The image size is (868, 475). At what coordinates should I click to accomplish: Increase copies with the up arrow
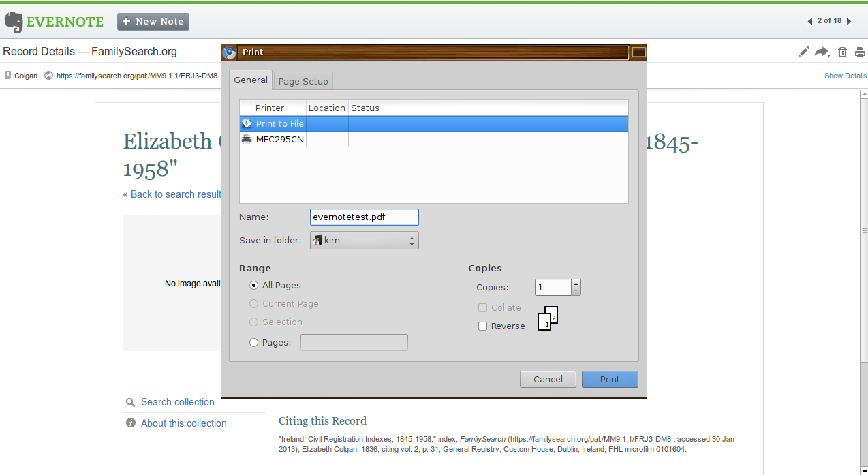click(576, 284)
